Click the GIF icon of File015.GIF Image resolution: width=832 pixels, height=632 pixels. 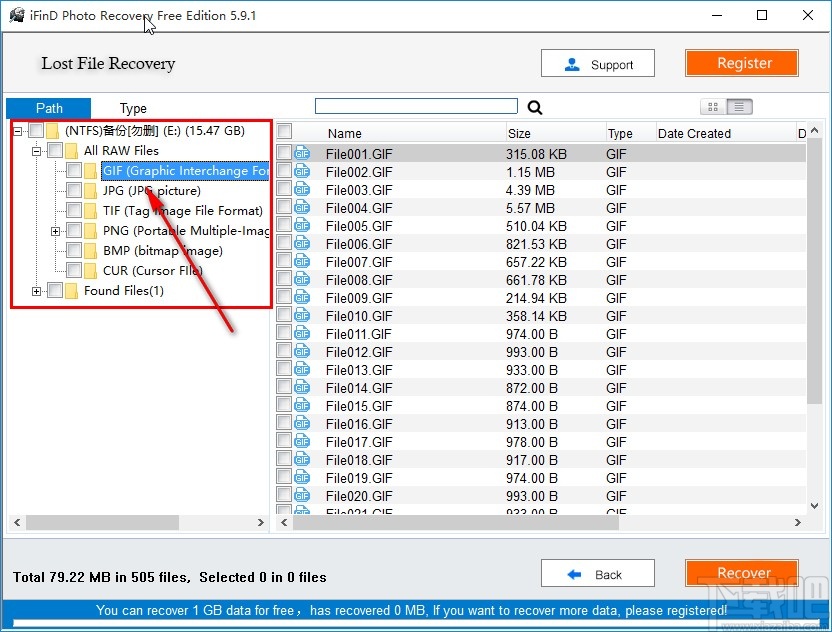click(302, 406)
